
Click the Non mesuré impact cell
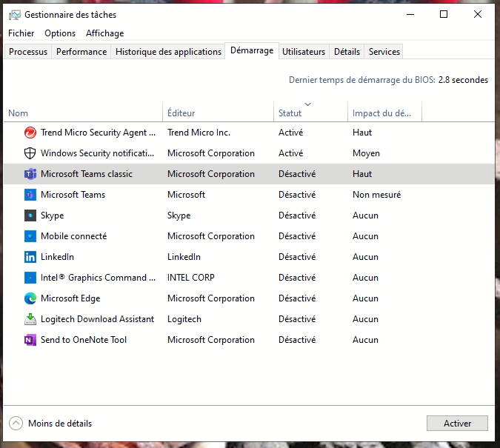click(376, 195)
